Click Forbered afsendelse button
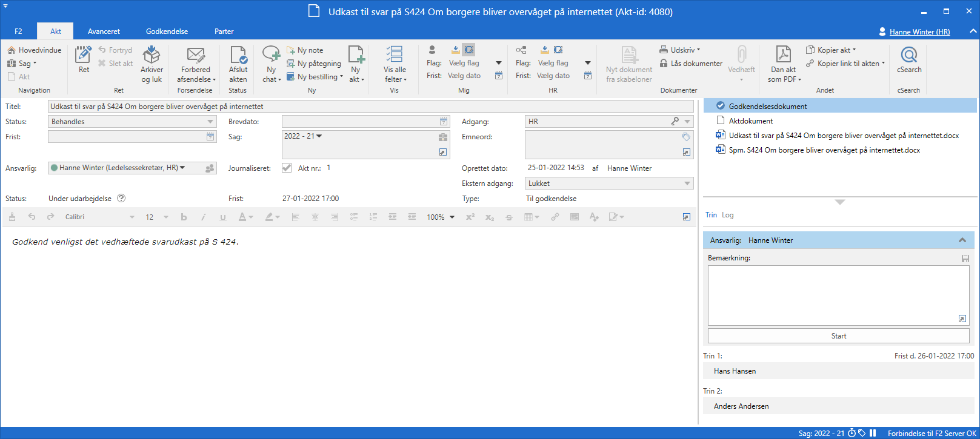 point(195,64)
